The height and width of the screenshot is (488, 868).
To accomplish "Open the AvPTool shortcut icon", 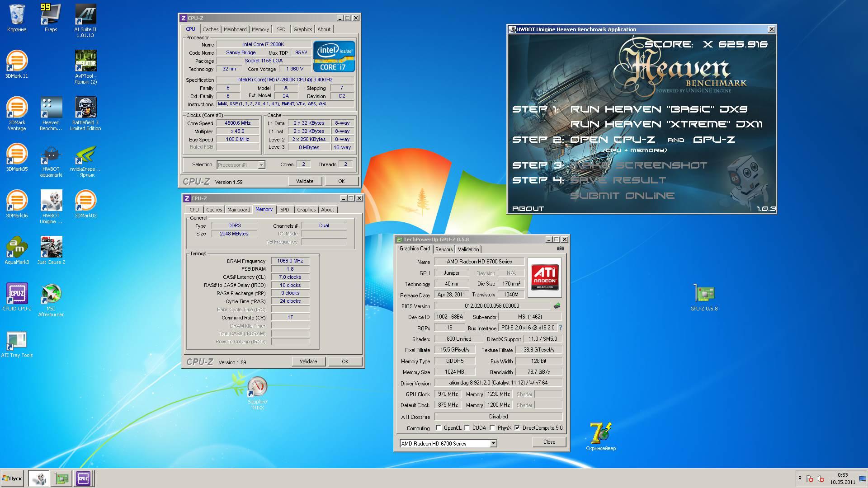I will tap(85, 67).
